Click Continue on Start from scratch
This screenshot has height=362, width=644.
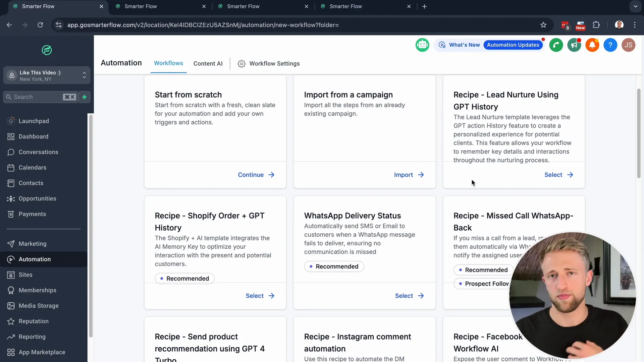click(x=256, y=175)
